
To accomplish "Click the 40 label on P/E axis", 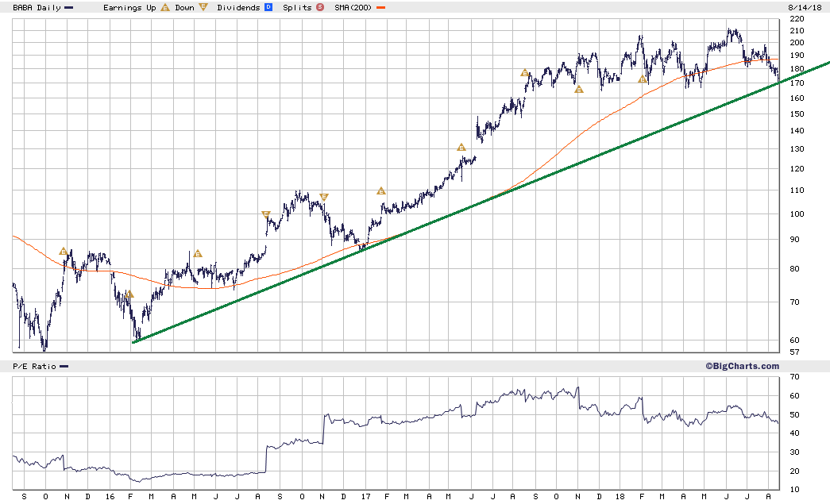I will click(x=794, y=433).
